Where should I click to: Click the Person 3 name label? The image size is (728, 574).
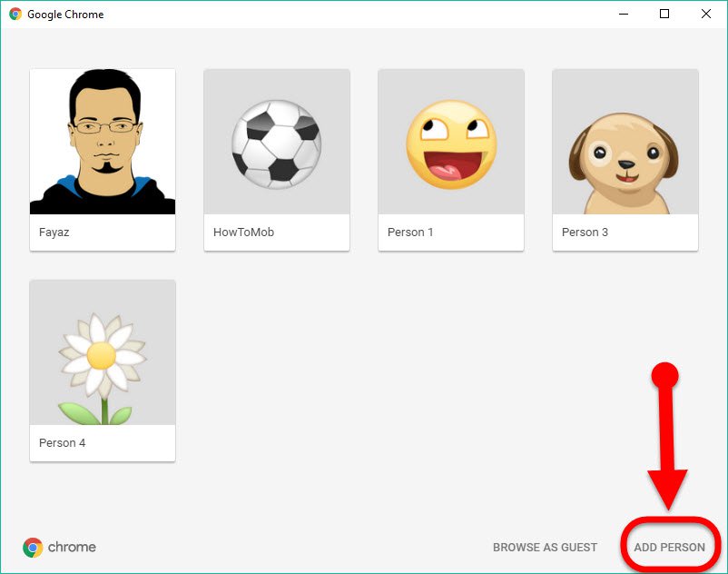pyautogui.click(x=585, y=233)
